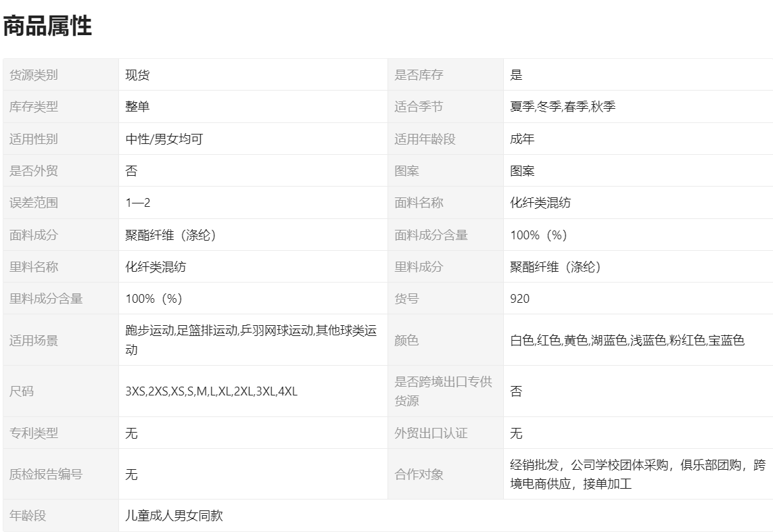Viewport: 773px width, 532px height.
Task: Click the 颜色 value listing available colors
Action: [627, 340]
